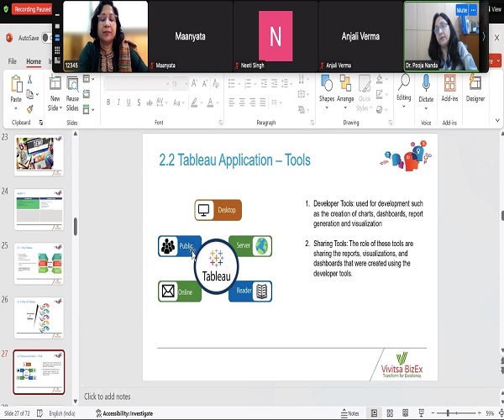Start Slide Show from status bar
This screenshot has height=420, width=504.
(x=421, y=413)
